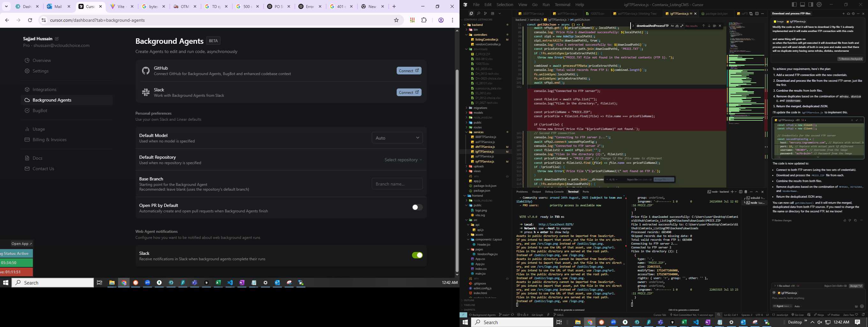Screen dimensions: 868x327
Task: Split the terminal pane icon
Action: click(x=741, y=192)
